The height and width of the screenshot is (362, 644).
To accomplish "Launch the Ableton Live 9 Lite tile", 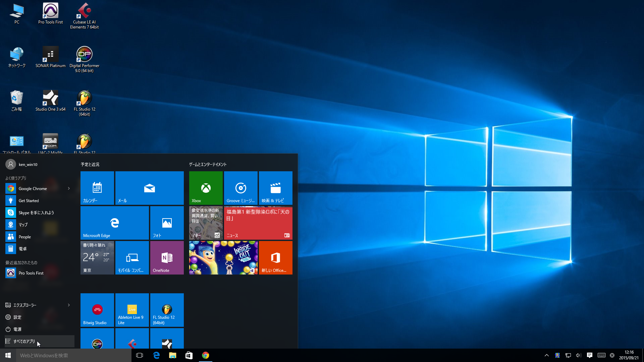I will click(132, 310).
